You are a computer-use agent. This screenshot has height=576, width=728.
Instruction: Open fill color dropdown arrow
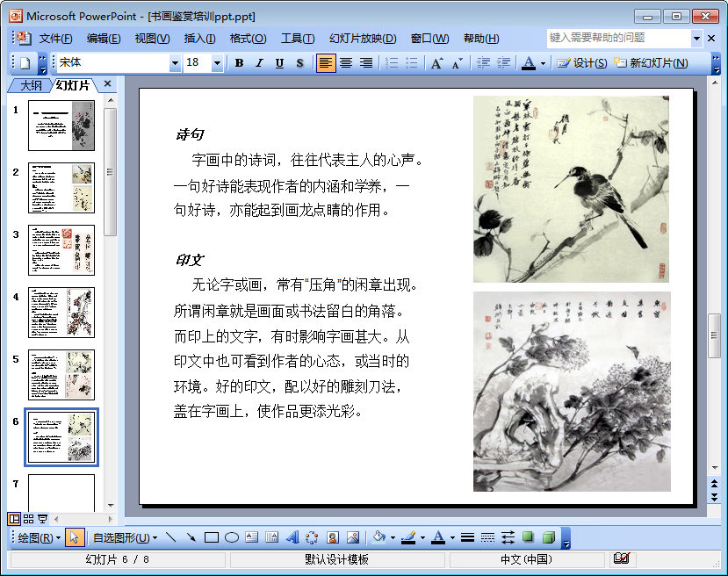393,537
